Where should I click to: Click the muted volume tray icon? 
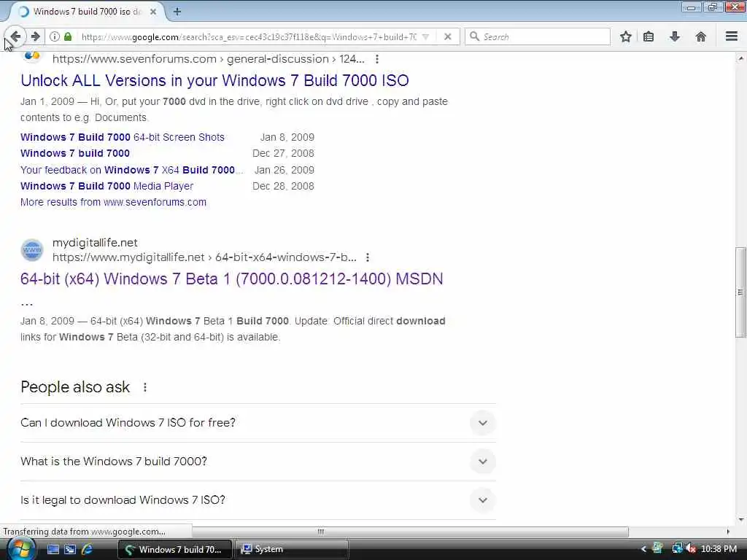coord(691,548)
